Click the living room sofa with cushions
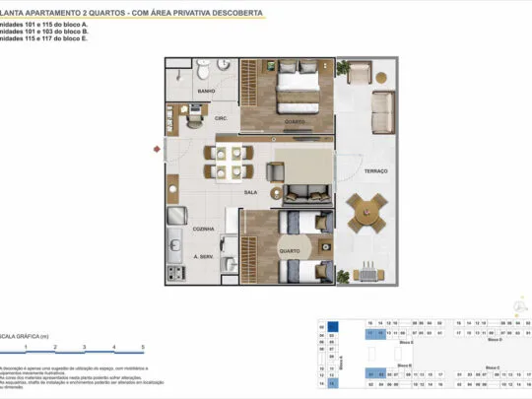Viewport: 532px width, 399px height. pos(307,195)
